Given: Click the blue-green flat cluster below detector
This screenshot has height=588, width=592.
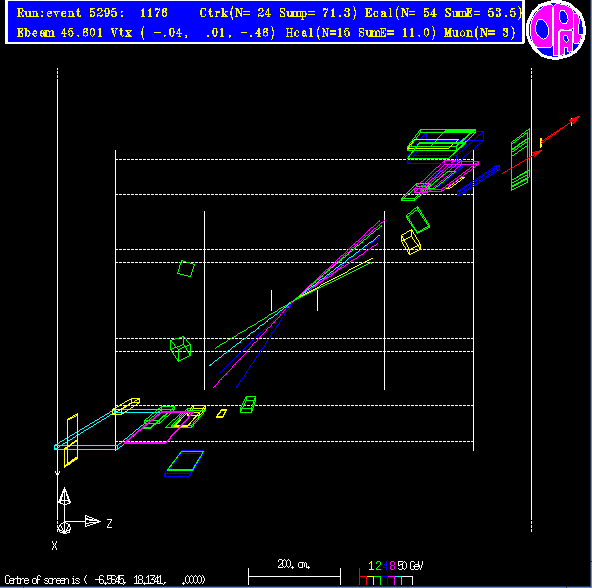Looking at the screenshot, I should (184, 463).
